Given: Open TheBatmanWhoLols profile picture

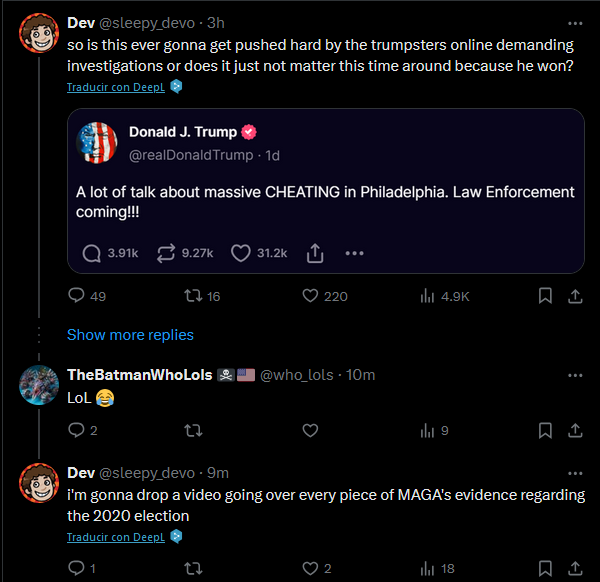Looking at the screenshot, I should [x=39, y=386].
